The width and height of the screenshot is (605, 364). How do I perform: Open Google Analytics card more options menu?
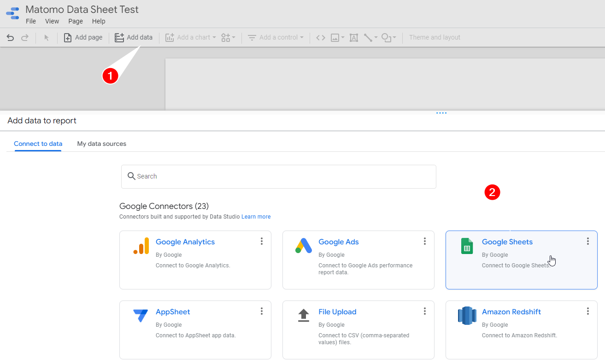[262, 241]
